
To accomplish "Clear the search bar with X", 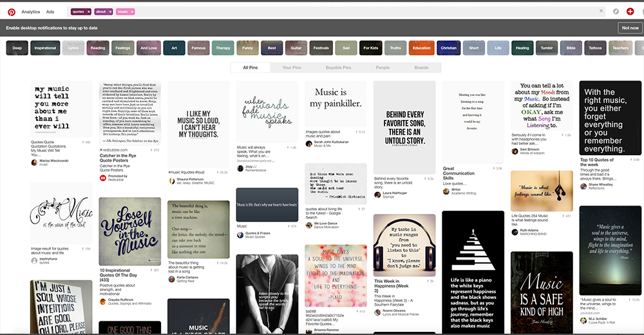I will 601,12.
